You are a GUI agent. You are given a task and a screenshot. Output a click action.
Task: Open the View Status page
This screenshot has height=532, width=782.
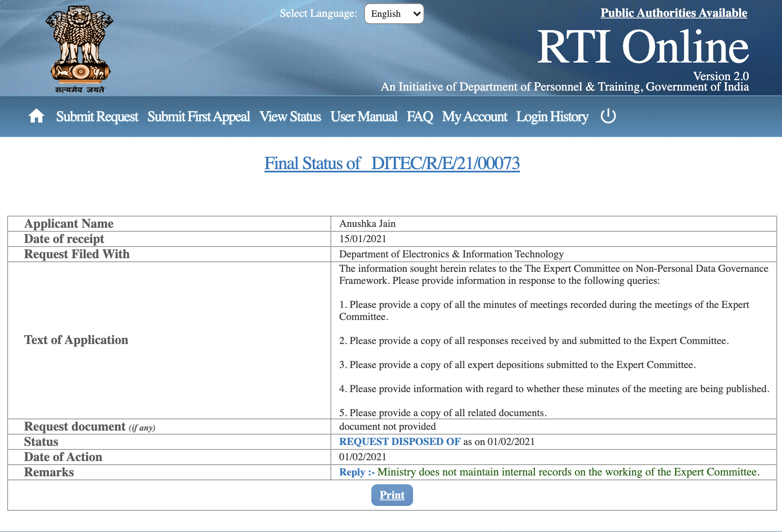tap(290, 117)
